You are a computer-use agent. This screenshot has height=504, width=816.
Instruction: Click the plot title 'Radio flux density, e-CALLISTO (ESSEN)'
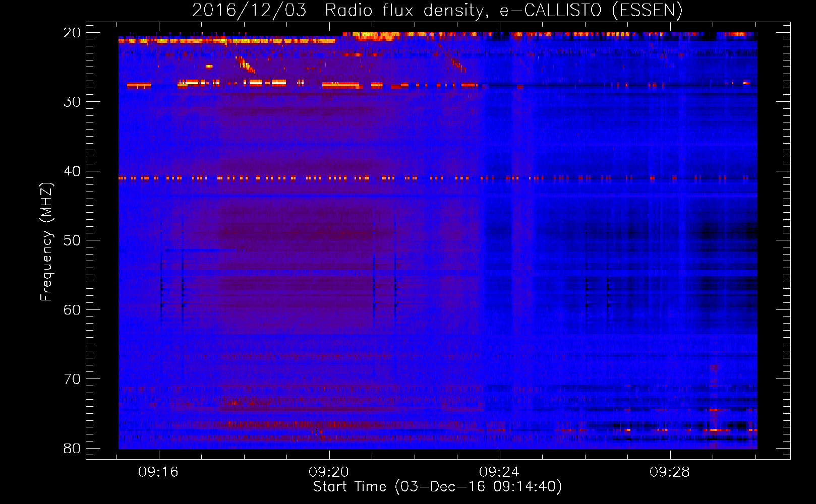[x=503, y=11]
